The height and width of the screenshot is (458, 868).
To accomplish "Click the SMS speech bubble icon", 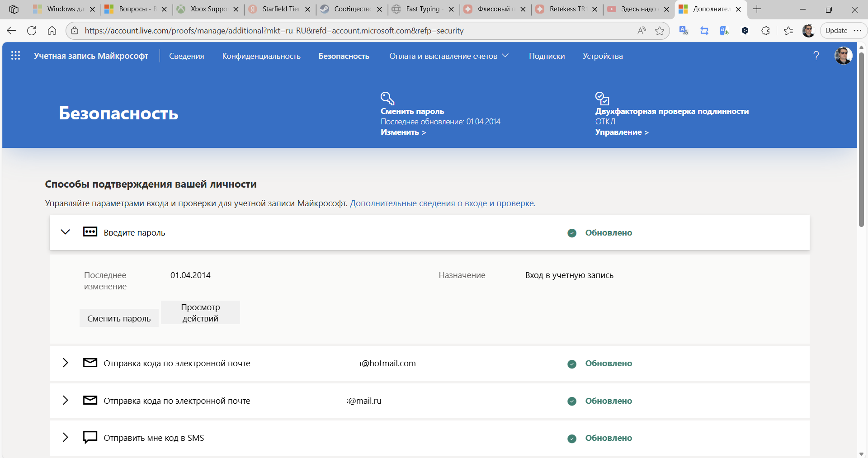I will (x=90, y=437).
